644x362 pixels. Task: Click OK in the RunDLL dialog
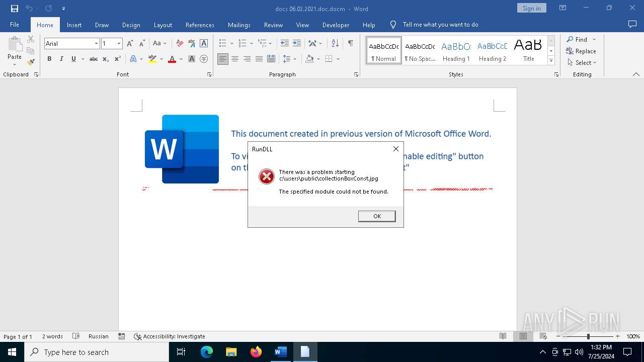[x=377, y=216]
